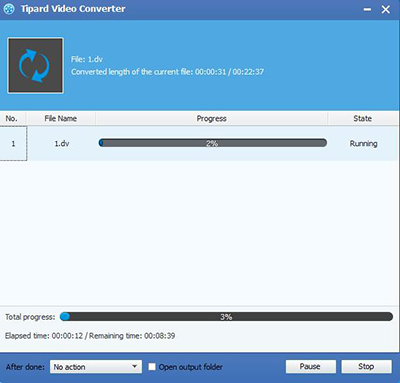Viewport: 400px width, 383px height.
Task: Click the elapsed and remaining time text
Action: [x=90, y=336]
